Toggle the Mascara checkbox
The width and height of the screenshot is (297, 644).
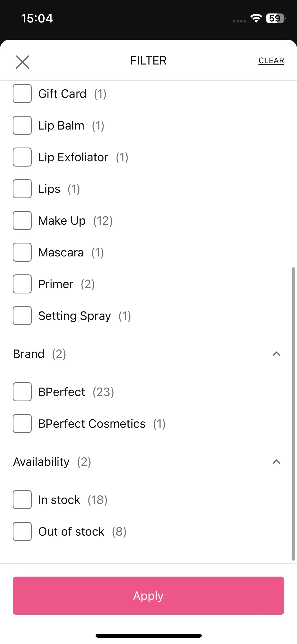(22, 252)
